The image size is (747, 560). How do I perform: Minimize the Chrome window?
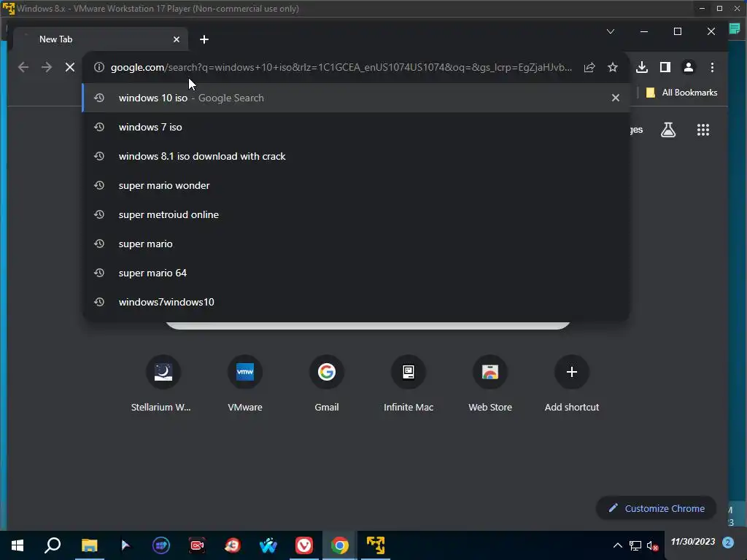644,31
